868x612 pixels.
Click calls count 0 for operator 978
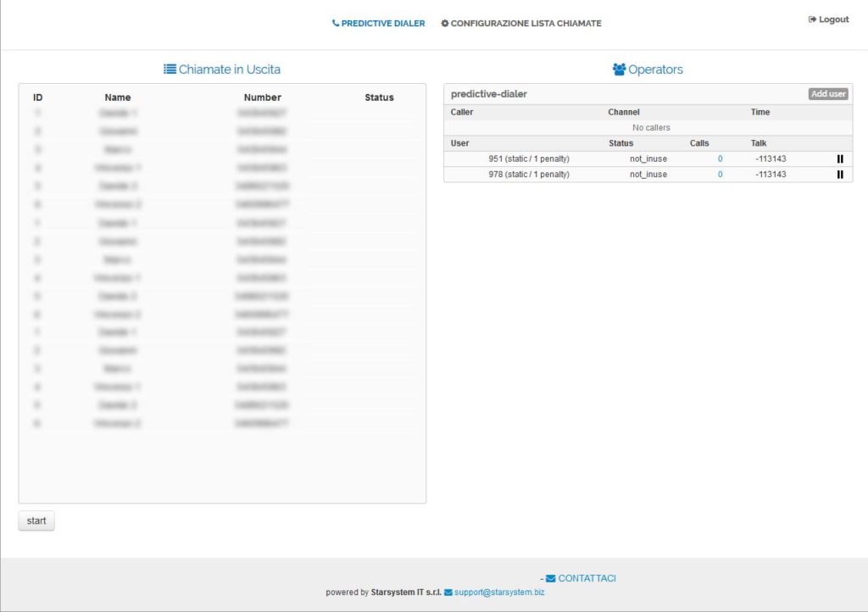pos(721,175)
